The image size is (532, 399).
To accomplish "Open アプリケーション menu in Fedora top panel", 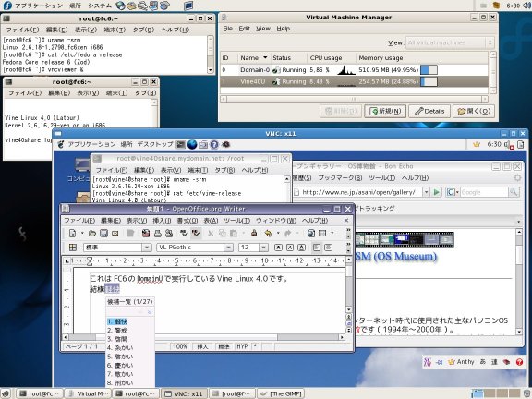I will tap(39, 6).
